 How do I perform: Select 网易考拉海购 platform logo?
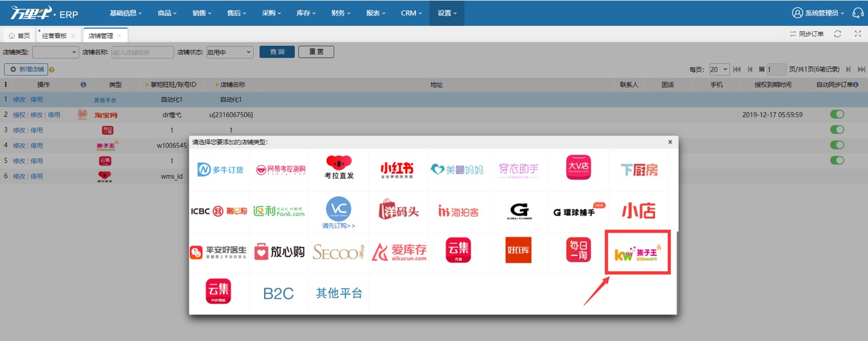(x=281, y=170)
